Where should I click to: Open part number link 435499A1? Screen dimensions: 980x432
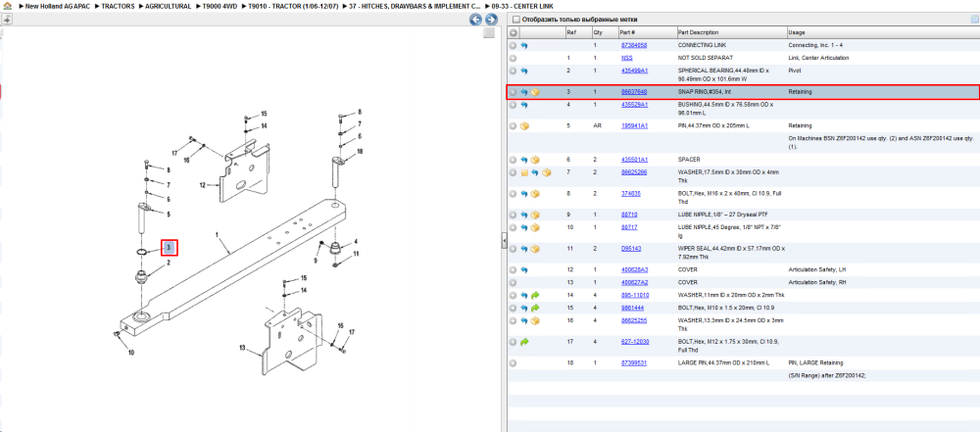point(634,71)
